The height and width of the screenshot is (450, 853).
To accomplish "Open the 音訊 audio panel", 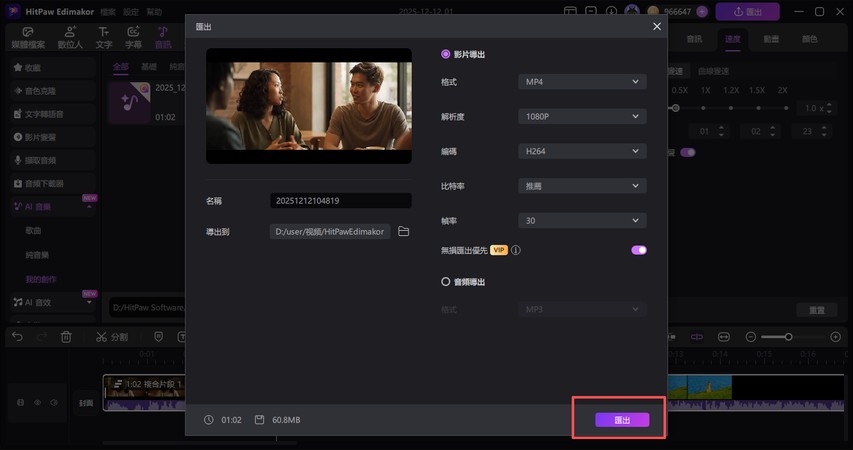I will coord(163,38).
